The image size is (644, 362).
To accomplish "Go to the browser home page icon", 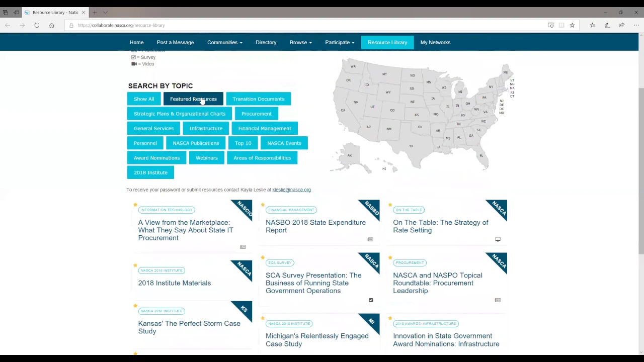I will coord(51,25).
